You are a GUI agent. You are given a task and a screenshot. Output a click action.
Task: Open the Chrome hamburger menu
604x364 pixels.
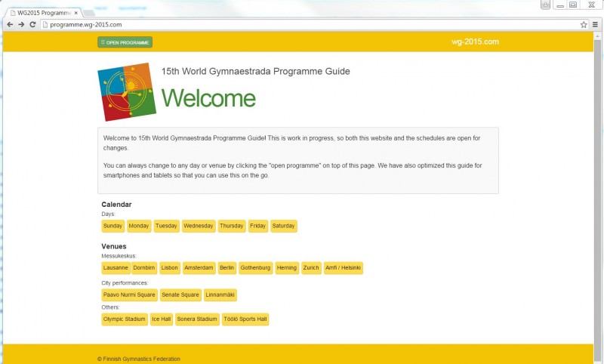[595, 24]
